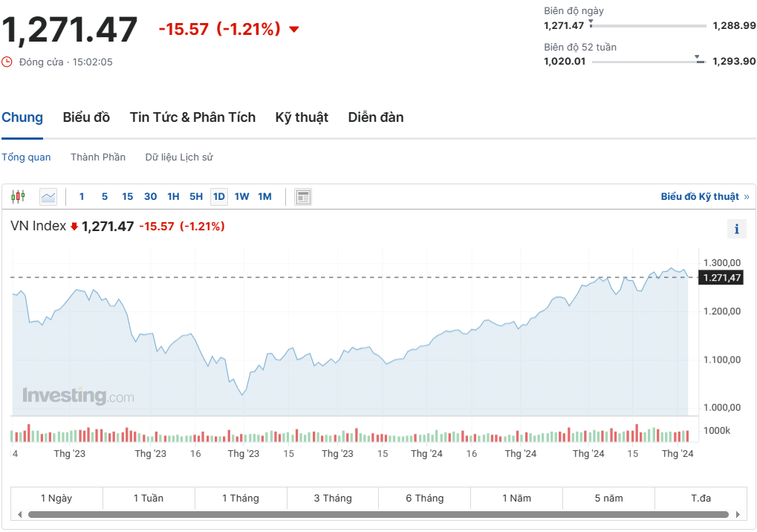This screenshot has width=757, height=532.
Task: Click the red down arrow beside percentage change
Action: 293,30
